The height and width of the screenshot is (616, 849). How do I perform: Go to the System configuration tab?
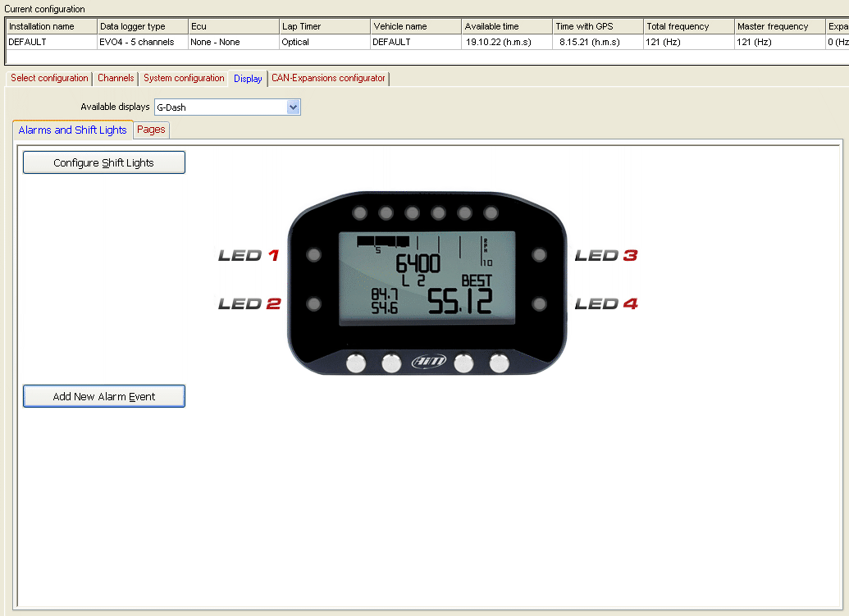(x=184, y=78)
